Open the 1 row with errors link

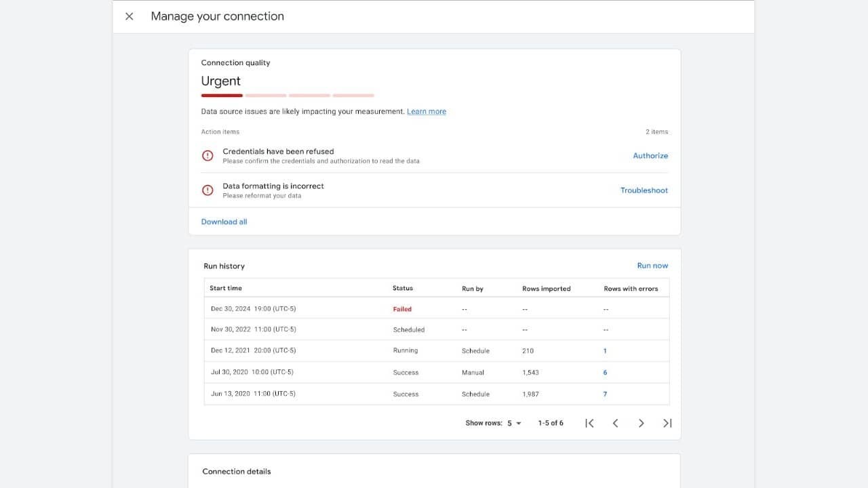coord(605,351)
